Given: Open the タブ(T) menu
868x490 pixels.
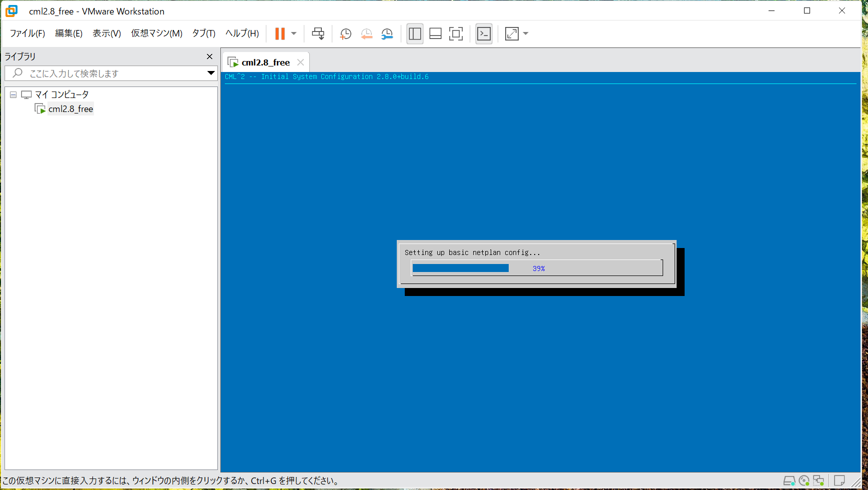Looking at the screenshot, I should click(204, 33).
